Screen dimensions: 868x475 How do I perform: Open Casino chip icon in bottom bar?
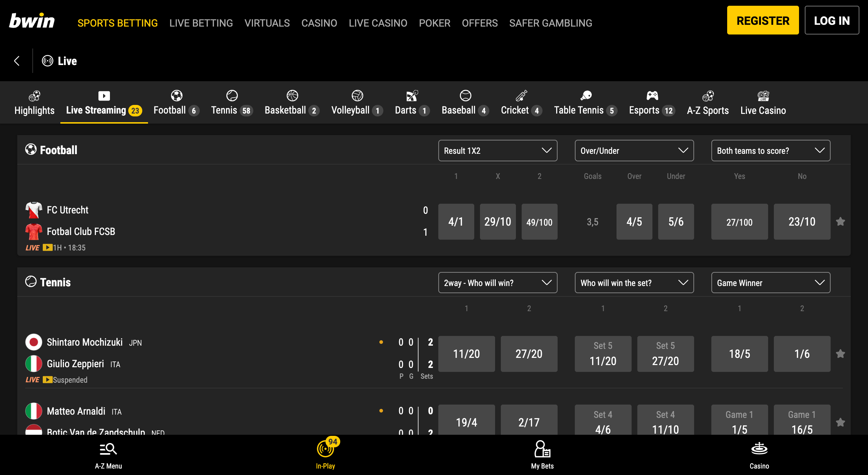click(x=759, y=449)
